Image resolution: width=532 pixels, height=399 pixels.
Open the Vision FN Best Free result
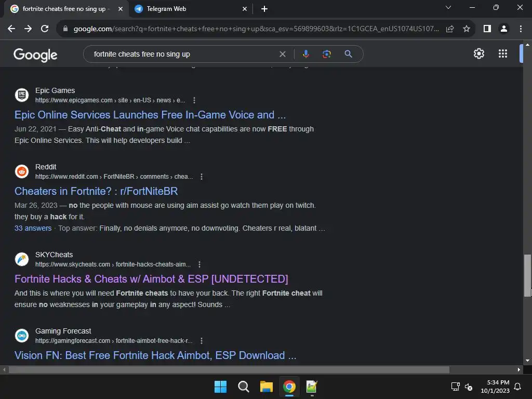click(x=155, y=355)
